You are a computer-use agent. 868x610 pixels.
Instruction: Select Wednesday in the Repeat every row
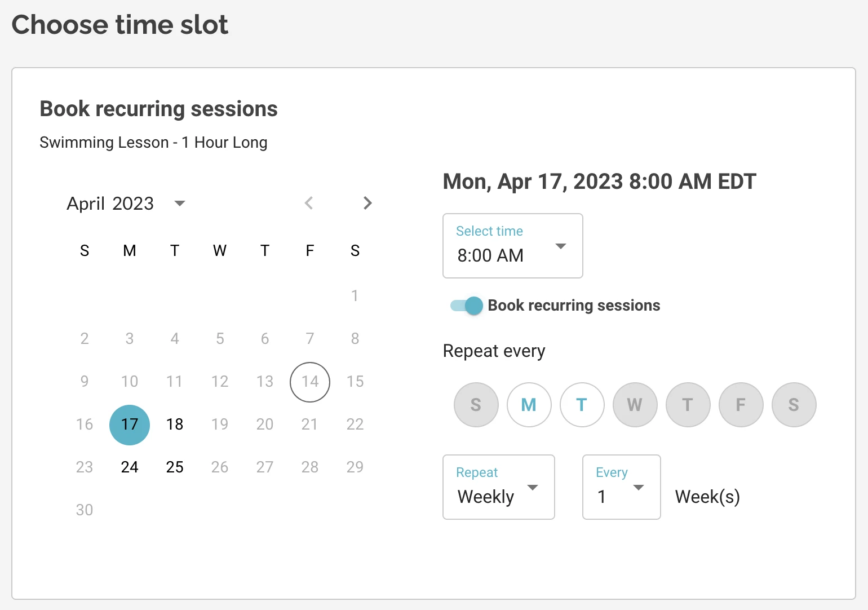click(x=635, y=404)
